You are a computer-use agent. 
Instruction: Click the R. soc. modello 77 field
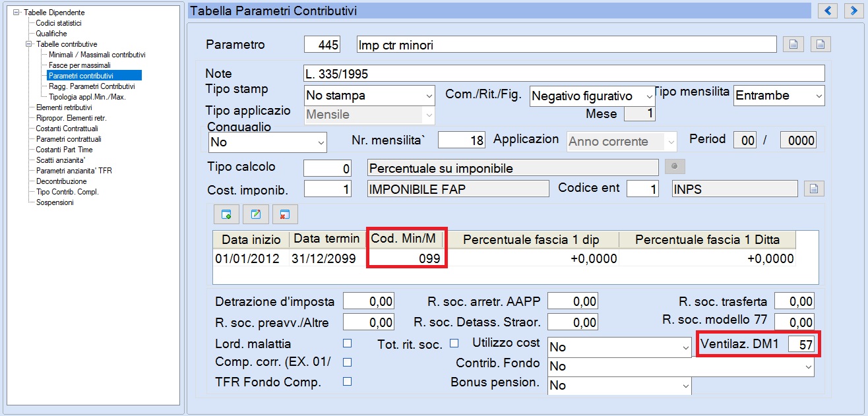click(794, 322)
